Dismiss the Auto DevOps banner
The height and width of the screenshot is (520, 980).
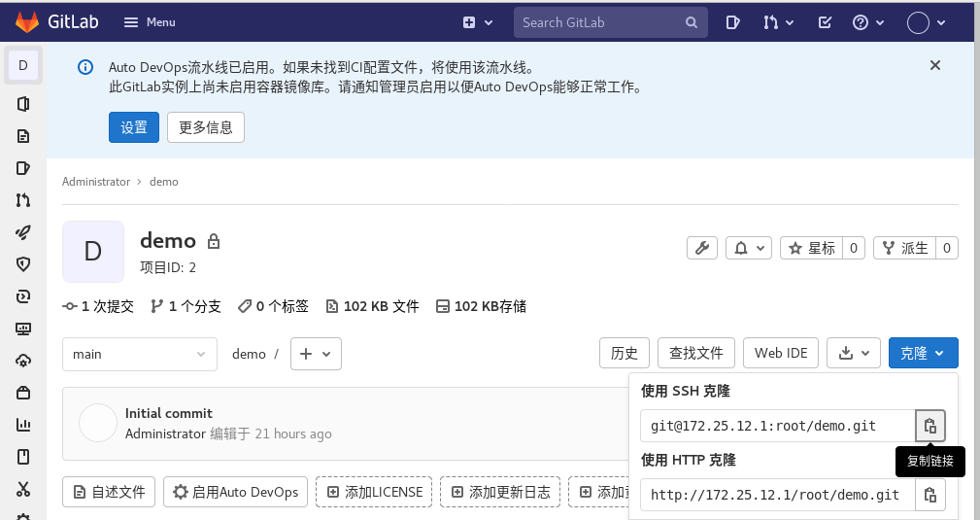click(x=935, y=65)
